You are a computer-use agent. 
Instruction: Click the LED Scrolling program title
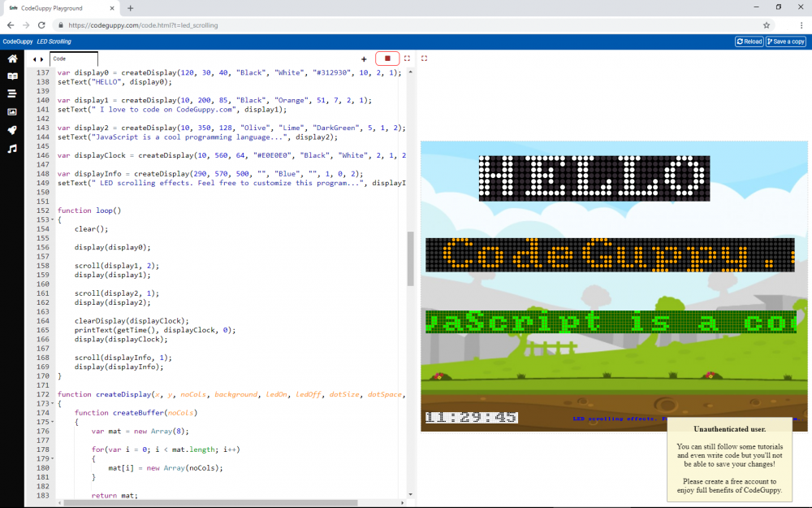54,41
